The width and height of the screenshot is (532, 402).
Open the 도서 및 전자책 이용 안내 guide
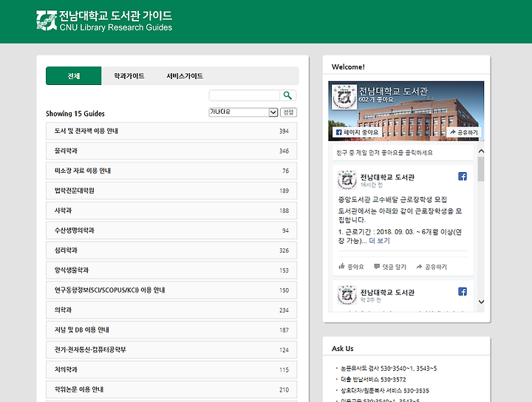coord(171,131)
